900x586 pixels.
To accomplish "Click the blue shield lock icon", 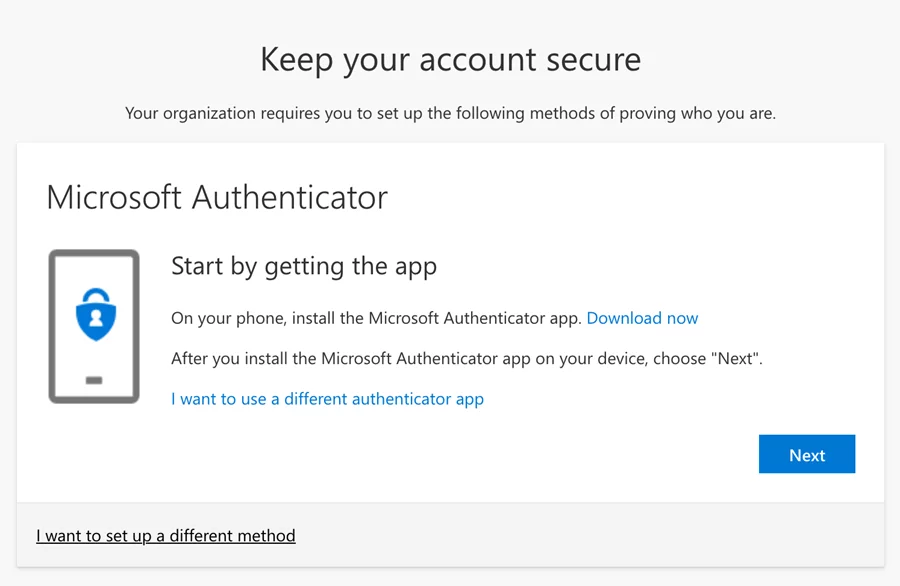I will click(x=96, y=316).
